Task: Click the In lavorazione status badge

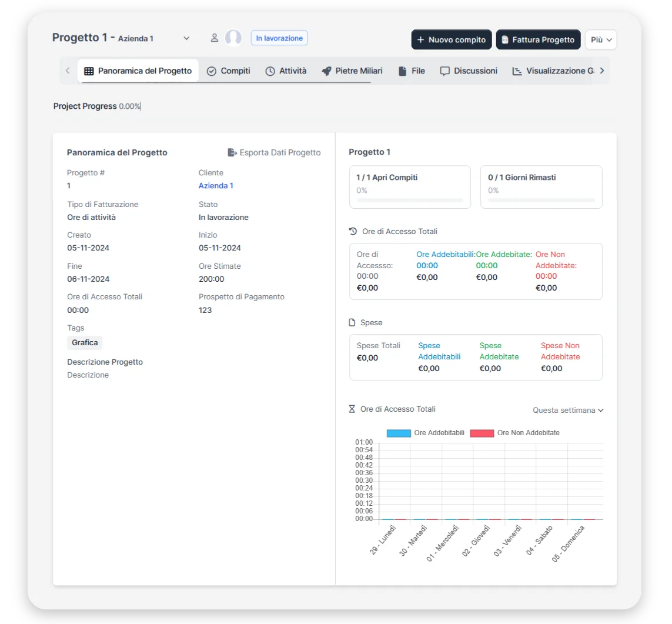Action: (279, 38)
